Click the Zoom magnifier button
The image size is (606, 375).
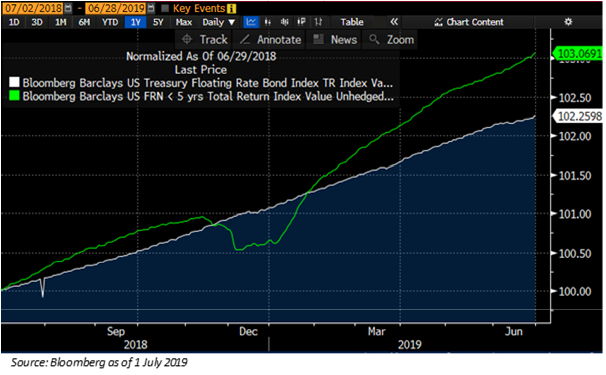391,39
